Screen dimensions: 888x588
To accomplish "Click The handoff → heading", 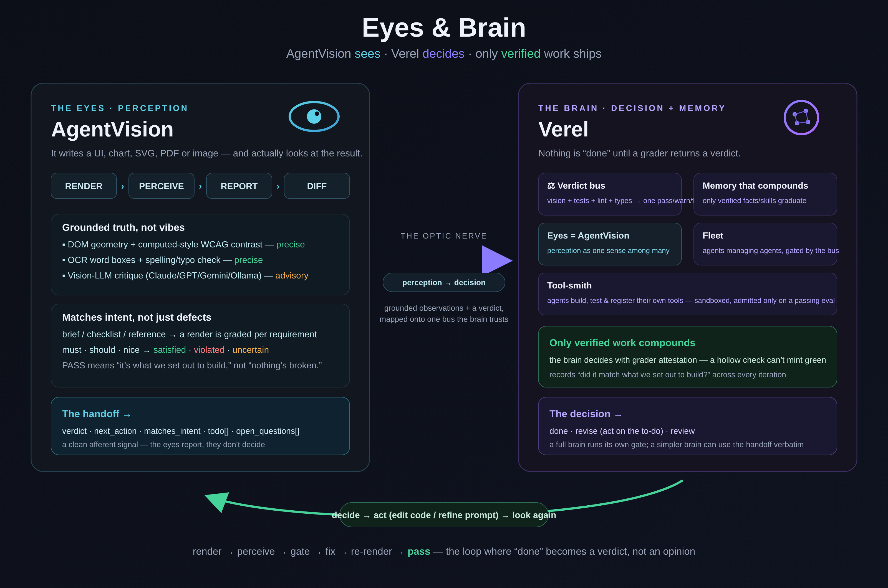I will click(96, 414).
